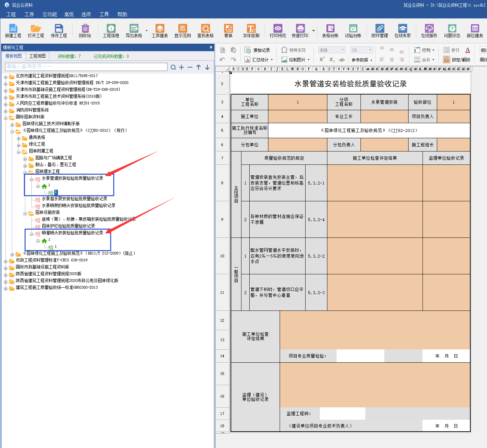
Task: Apply center horizontal alignment
Action: click(x=392, y=59)
